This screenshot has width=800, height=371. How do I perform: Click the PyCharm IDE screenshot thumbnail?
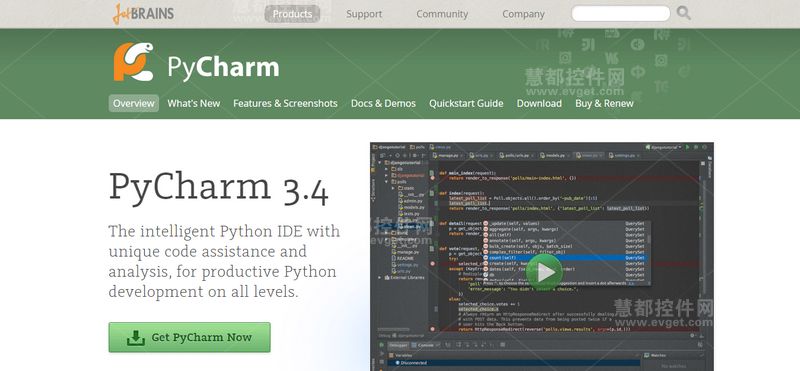542,256
